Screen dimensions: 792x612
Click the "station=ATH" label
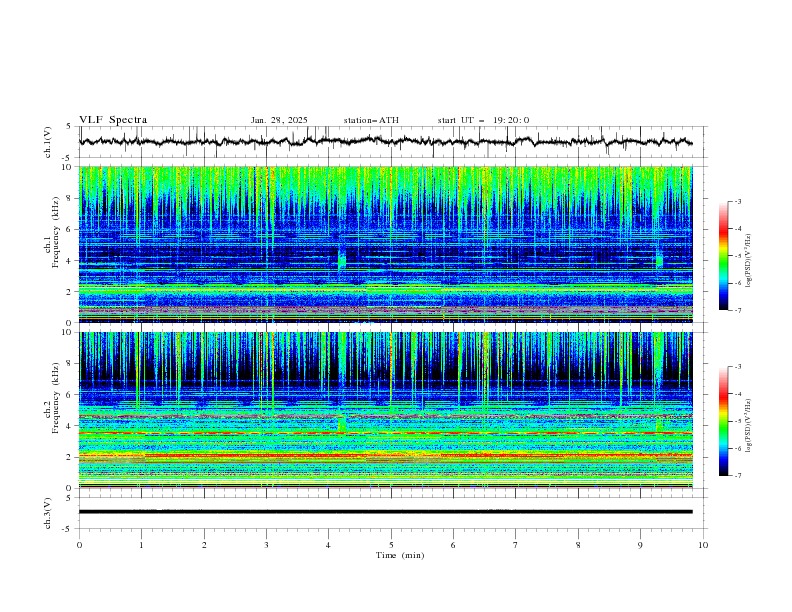tap(371, 120)
